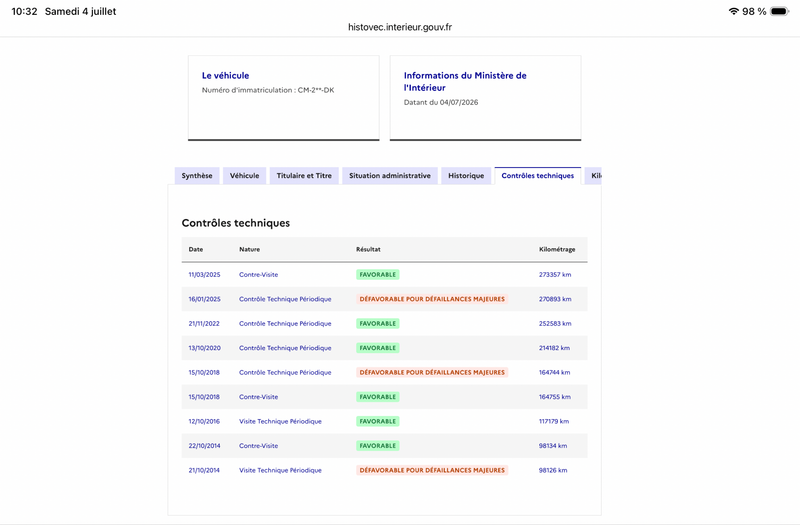Click the Le véhicule card
This screenshot has width=800, height=525.
284,98
